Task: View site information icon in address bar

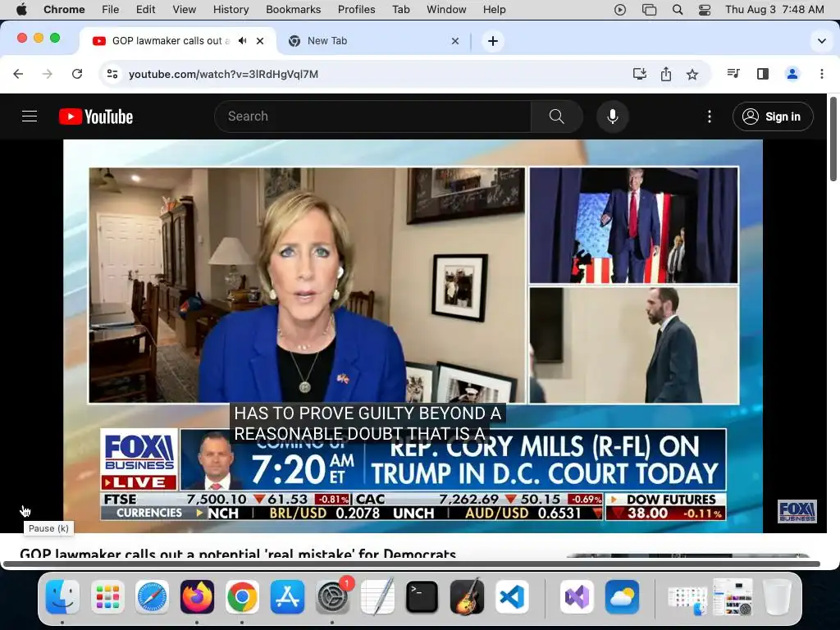Action: (x=112, y=74)
